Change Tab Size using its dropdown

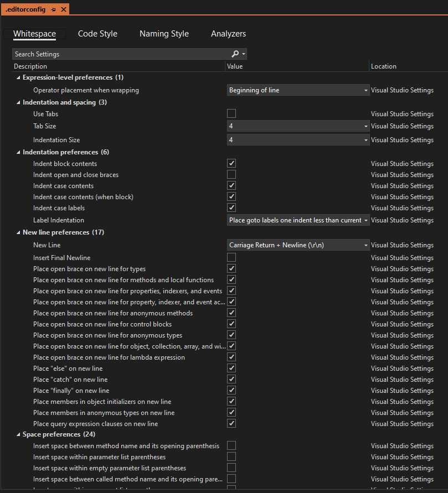pos(365,126)
